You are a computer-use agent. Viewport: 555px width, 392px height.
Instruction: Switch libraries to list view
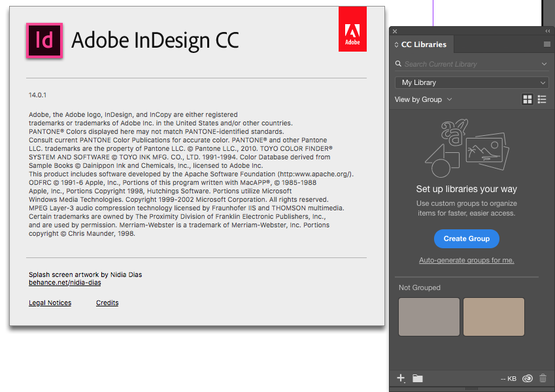[x=542, y=99]
